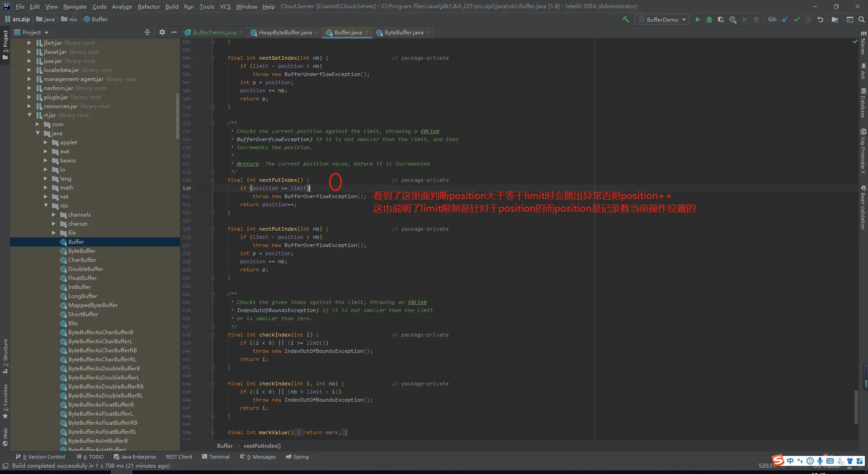Run the BufferDemo configuration

(x=698, y=19)
